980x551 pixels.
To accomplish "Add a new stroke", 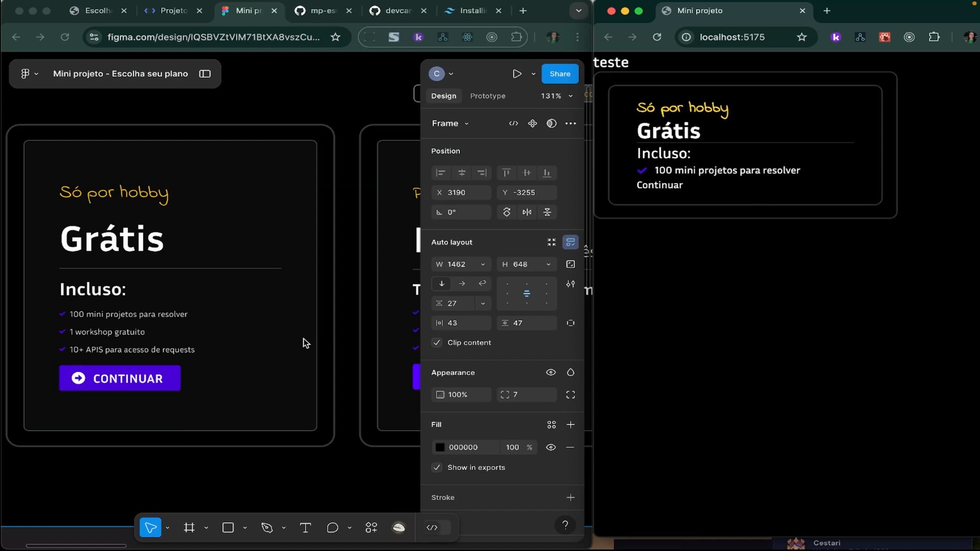I will [570, 497].
